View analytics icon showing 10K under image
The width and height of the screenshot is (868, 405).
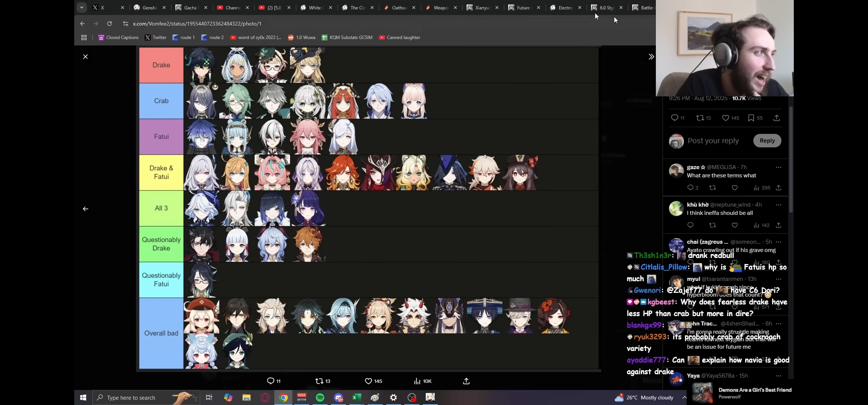tap(417, 381)
